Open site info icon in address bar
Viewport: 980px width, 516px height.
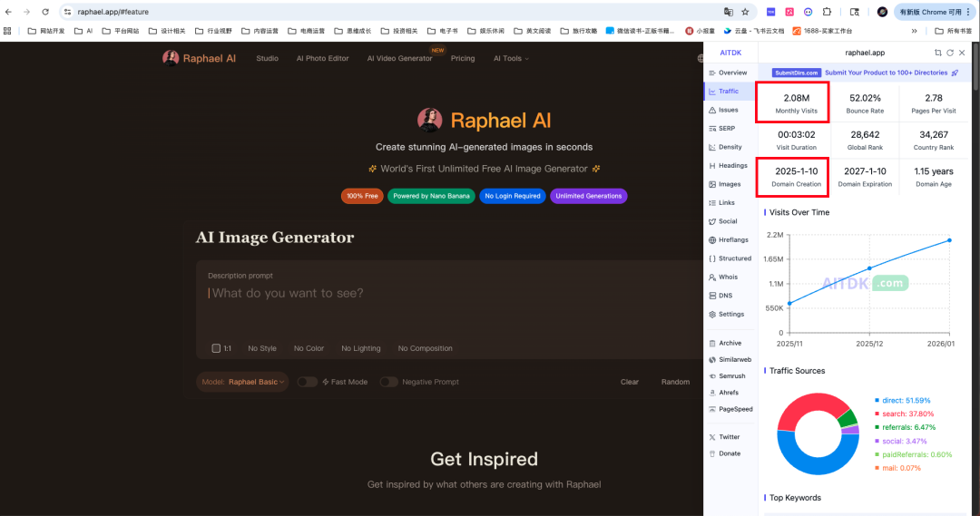(67, 12)
